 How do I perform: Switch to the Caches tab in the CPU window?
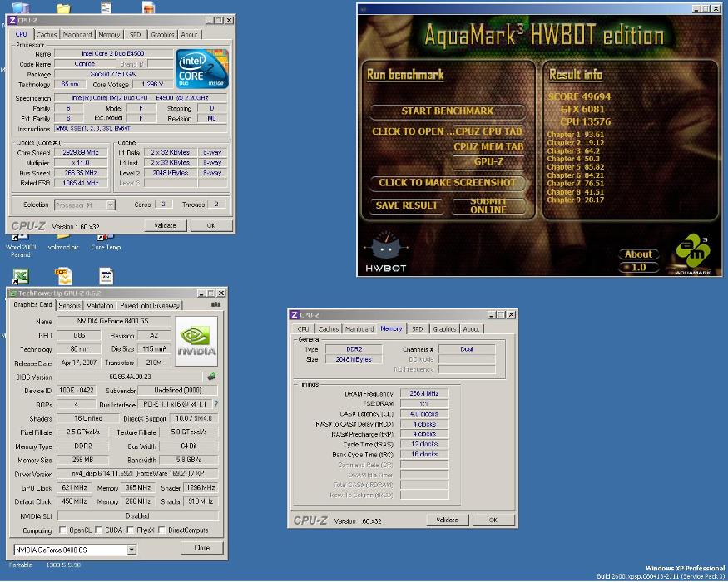point(47,34)
